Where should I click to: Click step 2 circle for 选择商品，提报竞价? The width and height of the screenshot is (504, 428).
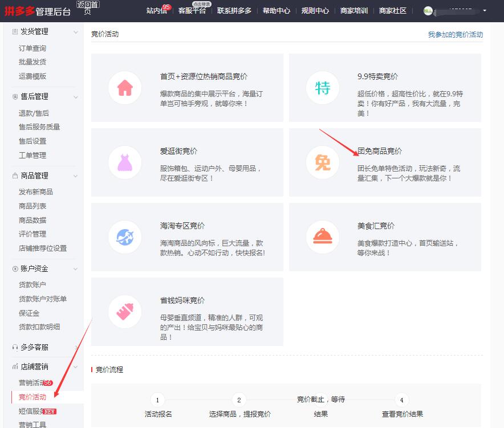pos(239,400)
